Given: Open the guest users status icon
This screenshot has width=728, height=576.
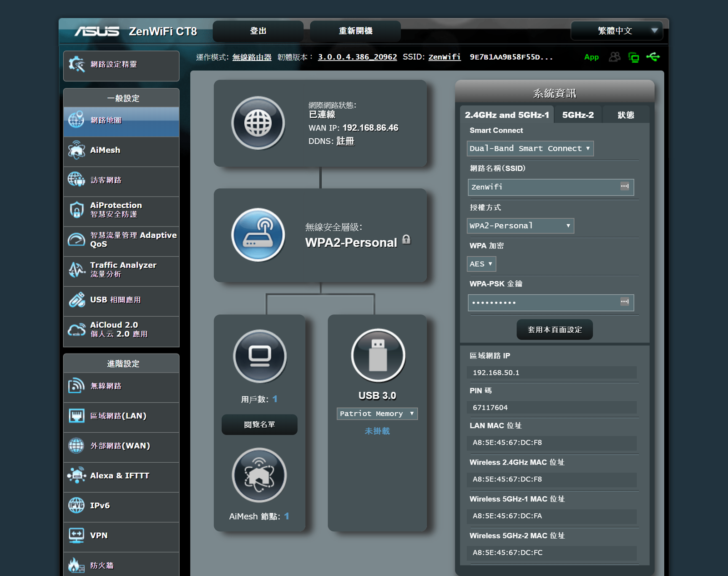Looking at the screenshot, I should click(x=615, y=57).
